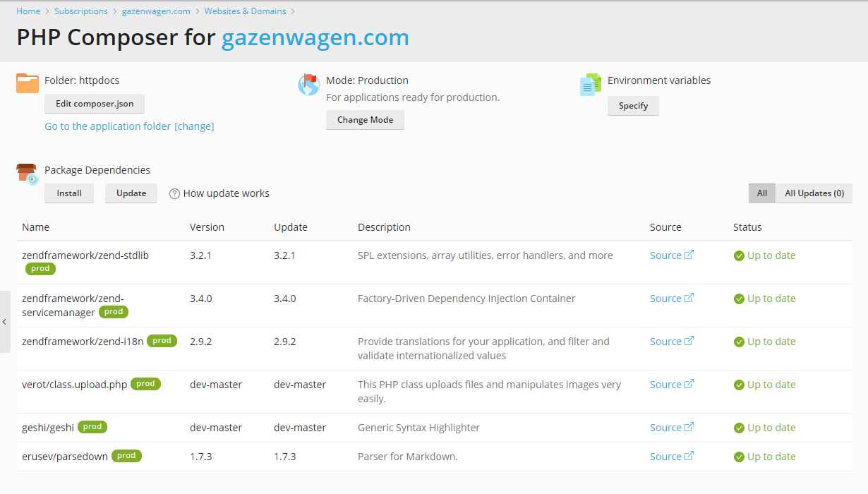Click the Install button
The height and width of the screenshot is (494, 868).
coord(69,193)
